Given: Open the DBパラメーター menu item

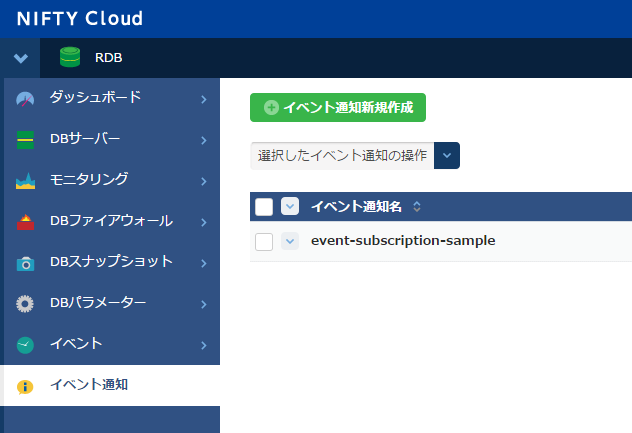Looking at the screenshot, I should (x=112, y=304).
